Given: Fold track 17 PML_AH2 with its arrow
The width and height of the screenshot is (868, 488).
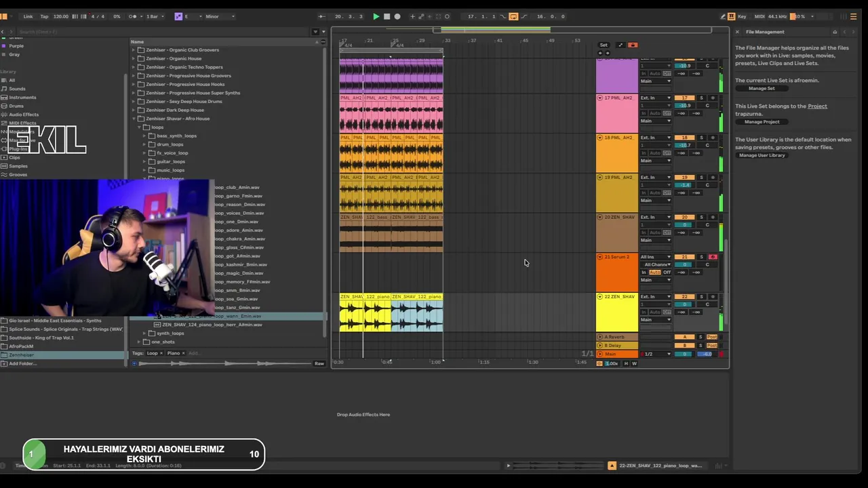Looking at the screenshot, I should (600, 98).
